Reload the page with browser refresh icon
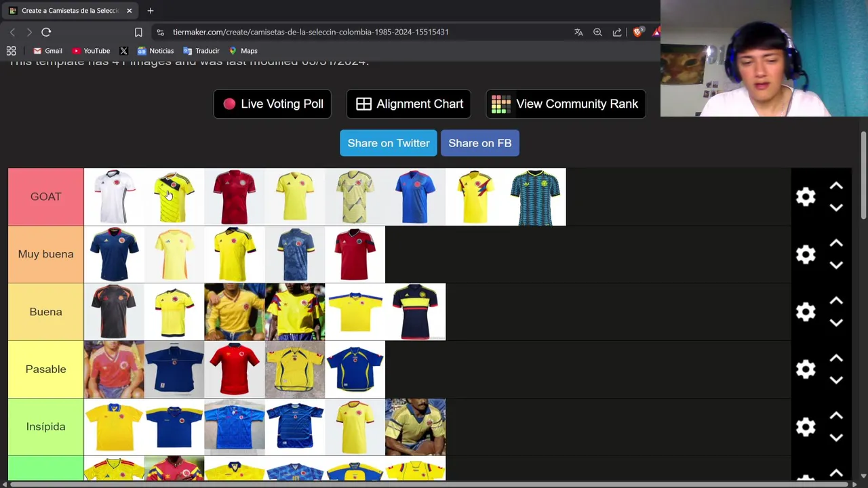The image size is (868, 488). pos(46,32)
